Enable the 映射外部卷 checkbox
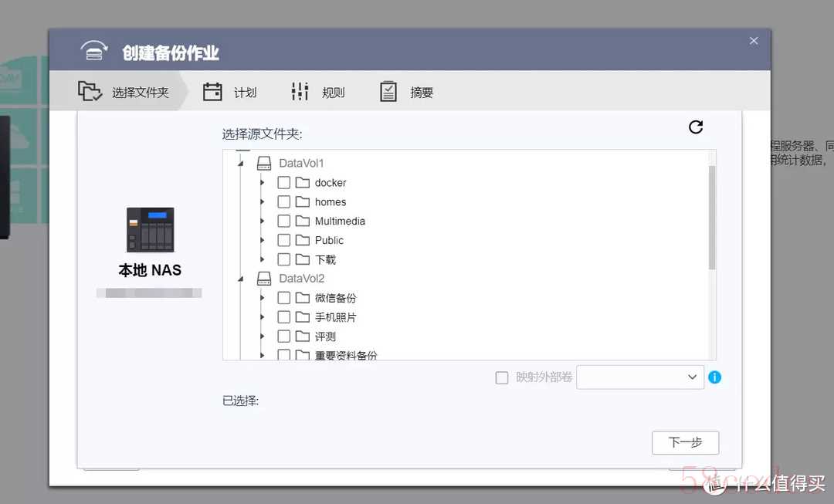The height and width of the screenshot is (504, 834). pyautogui.click(x=502, y=377)
